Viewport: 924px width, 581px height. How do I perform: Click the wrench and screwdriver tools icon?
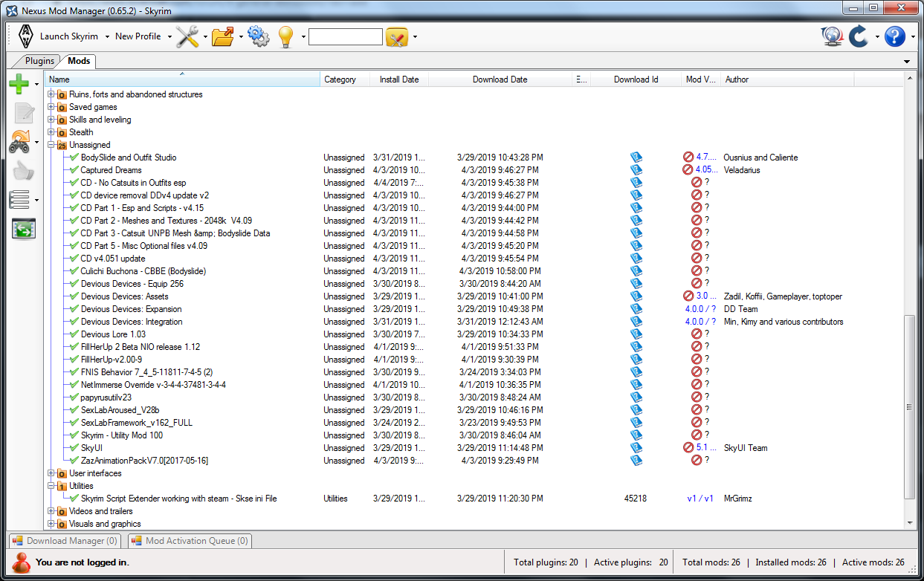pyautogui.click(x=187, y=36)
